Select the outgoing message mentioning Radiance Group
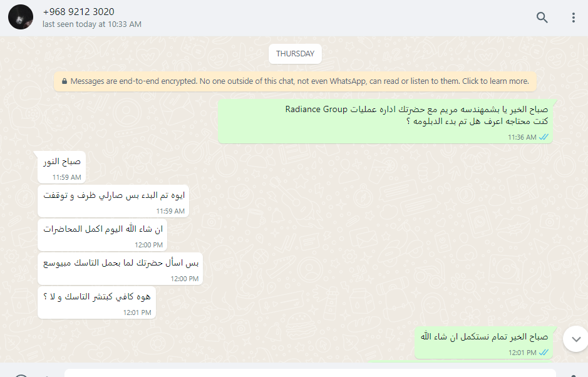 point(385,121)
